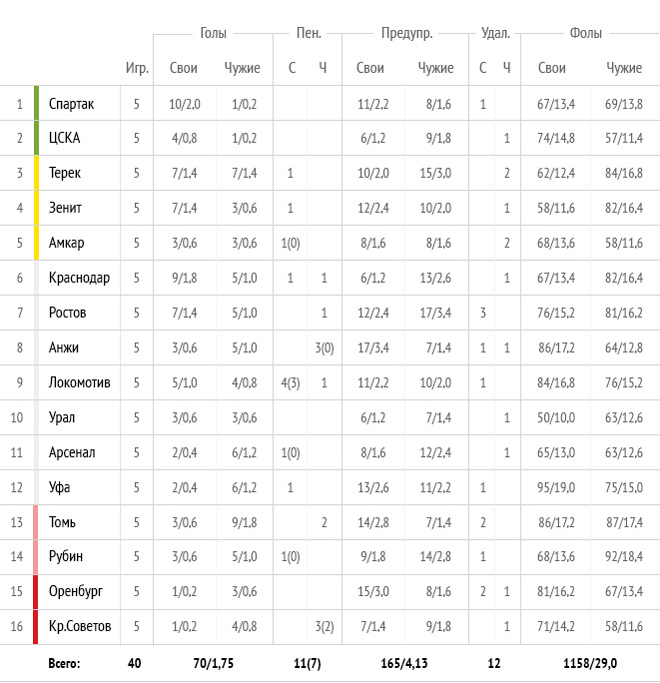
Task: Click the yellow marker beside Зенит
Action: tap(37, 208)
